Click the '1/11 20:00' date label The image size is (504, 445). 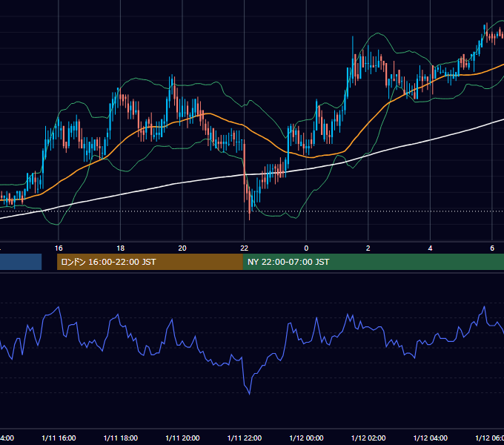point(182,438)
